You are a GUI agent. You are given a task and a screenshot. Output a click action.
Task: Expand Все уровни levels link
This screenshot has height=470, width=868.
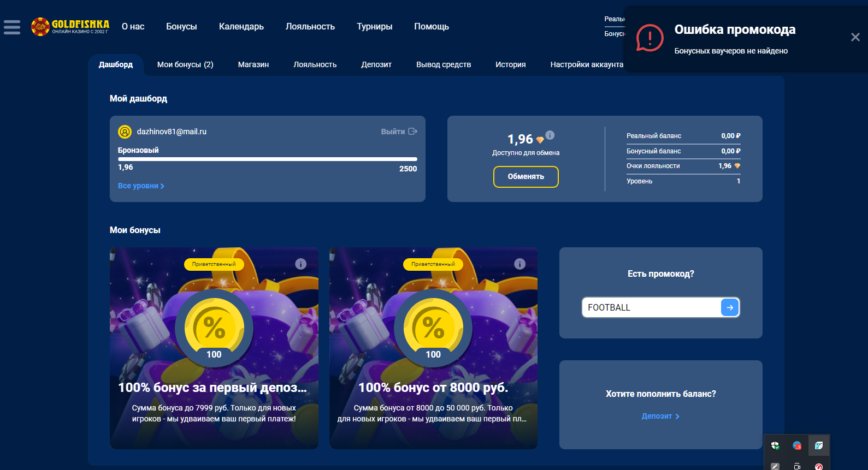[x=141, y=186]
